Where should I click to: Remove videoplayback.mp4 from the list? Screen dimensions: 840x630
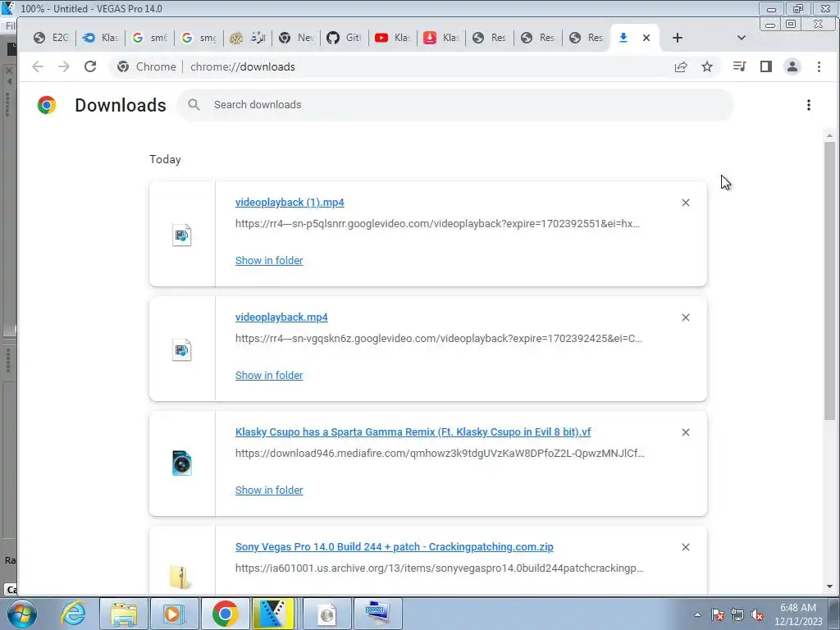point(685,317)
